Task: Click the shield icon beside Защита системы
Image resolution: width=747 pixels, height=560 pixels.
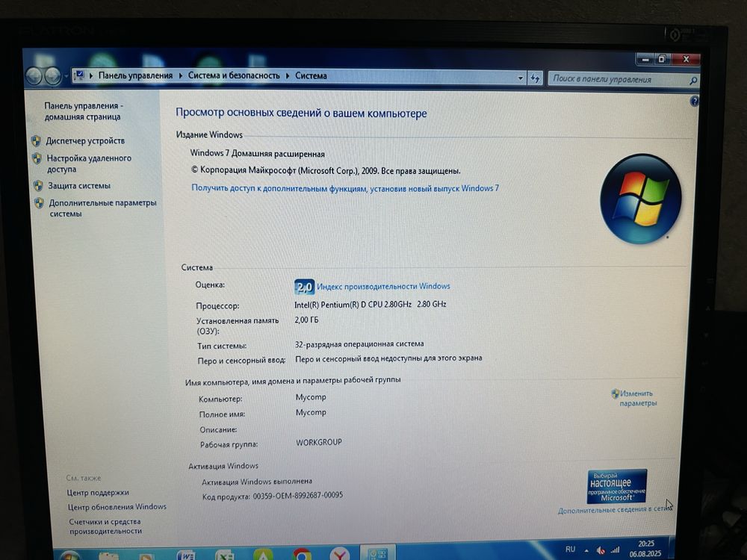Action: (39, 186)
